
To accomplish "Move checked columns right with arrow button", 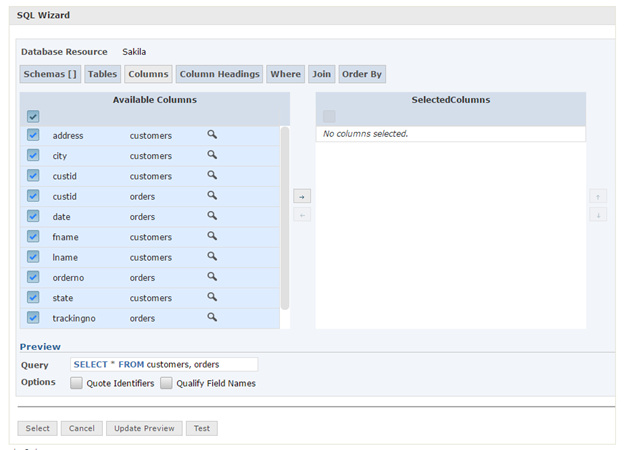I will 302,197.
